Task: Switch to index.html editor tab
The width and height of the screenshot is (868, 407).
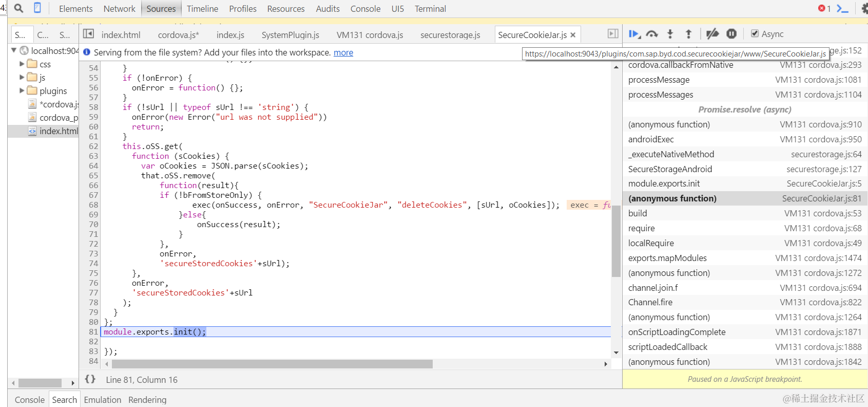Action: click(121, 35)
